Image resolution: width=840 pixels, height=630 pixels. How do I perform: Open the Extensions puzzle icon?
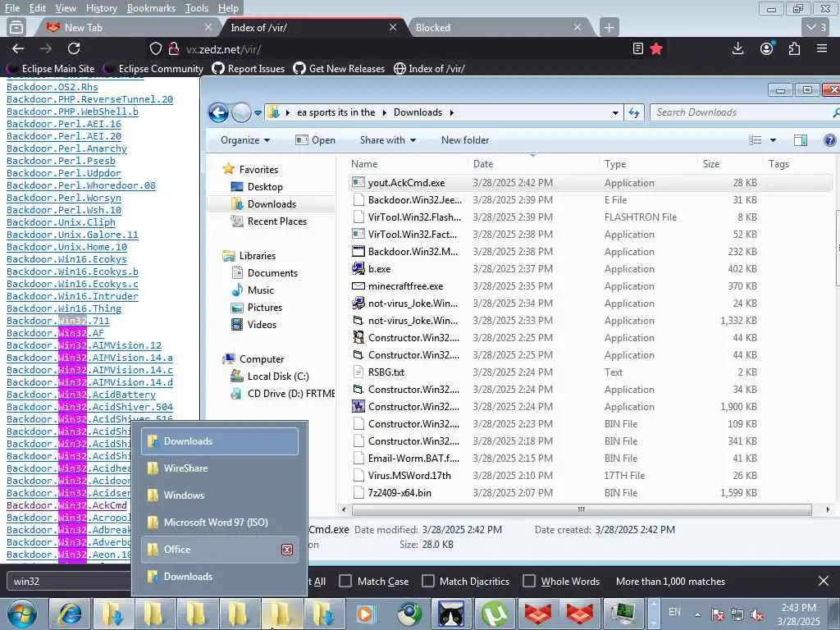pos(794,48)
